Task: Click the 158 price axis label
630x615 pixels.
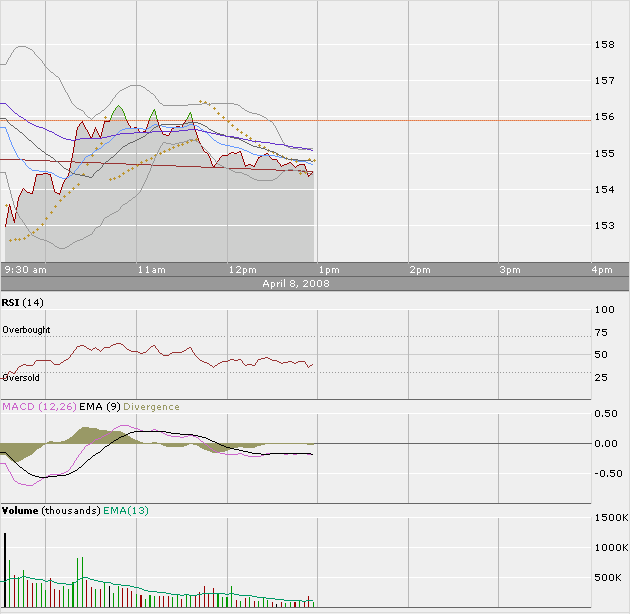Action: (605, 45)
